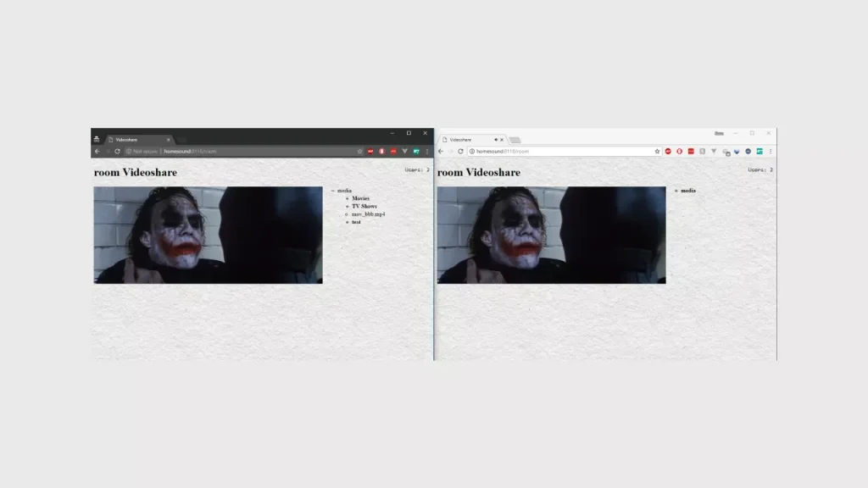Click red square extension icon in dark window

pyautogui.click(x=393, y=151)
